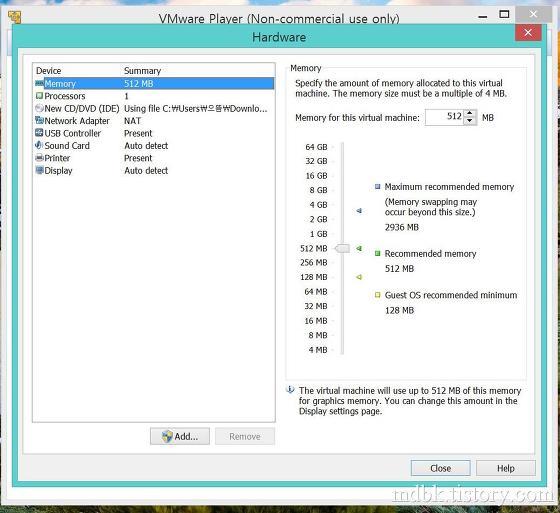The image size is (560, 513).
Task: Select Processors in the device list
Action: click(155, 96)
